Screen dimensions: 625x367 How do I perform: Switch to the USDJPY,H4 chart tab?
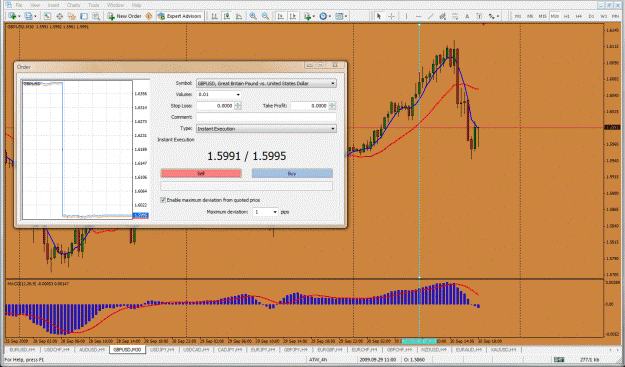click(163, 349)
